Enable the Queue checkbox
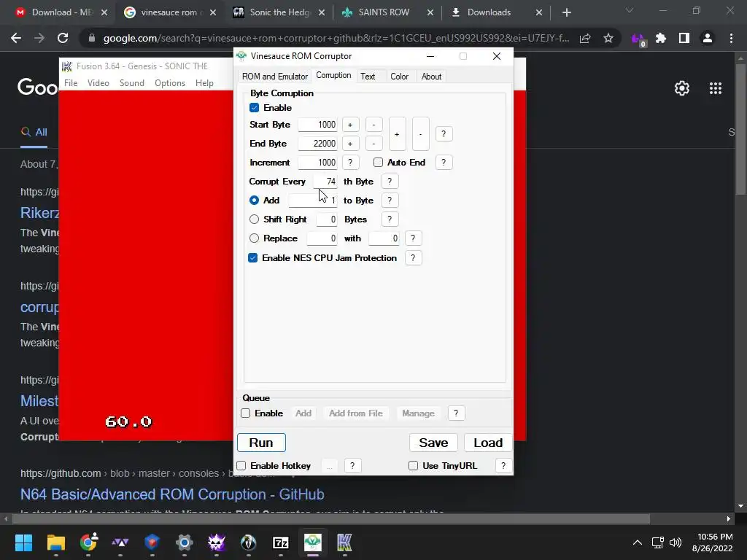The height and width of the screenshot is (560, 747). [246, 413]
